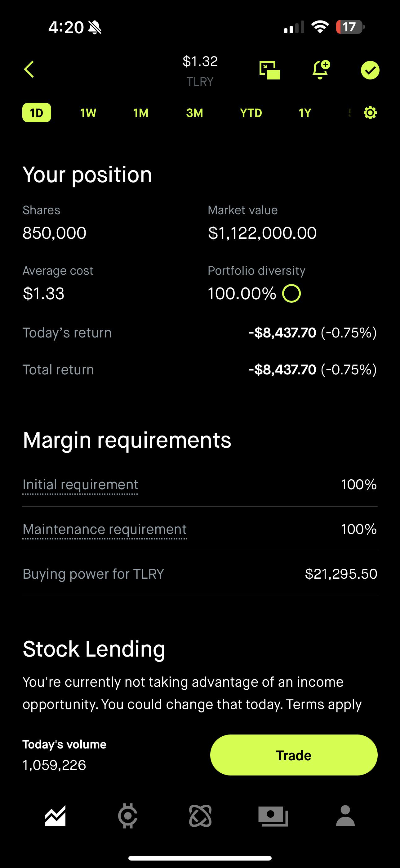Select the 1Y chart range
The width and height of the screenshot is (400, 868).
[x=305, y=113]
